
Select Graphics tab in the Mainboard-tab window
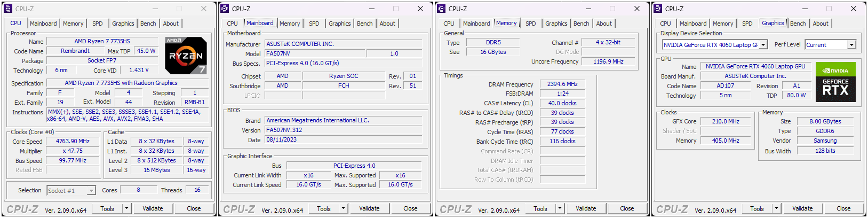click(340, 24)
